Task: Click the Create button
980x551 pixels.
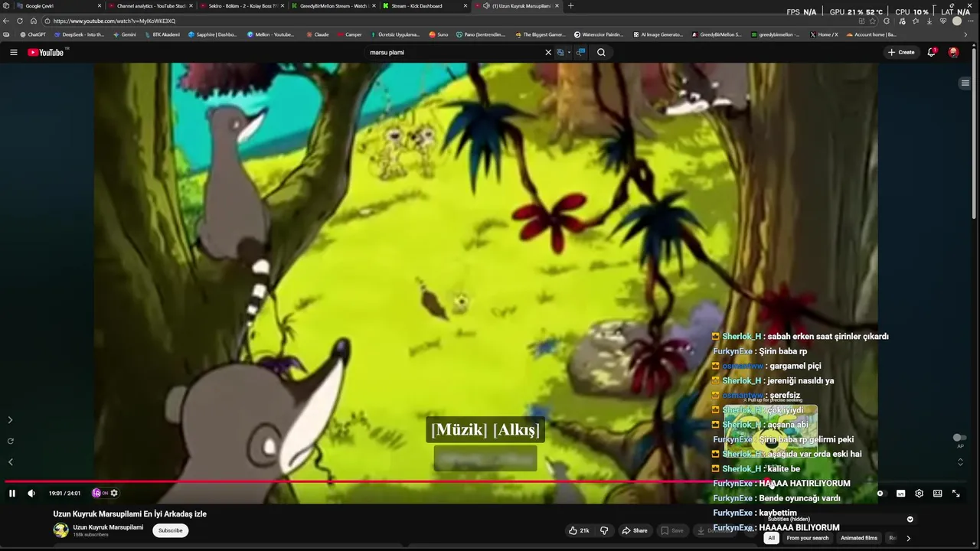Action: click(901, 52)
